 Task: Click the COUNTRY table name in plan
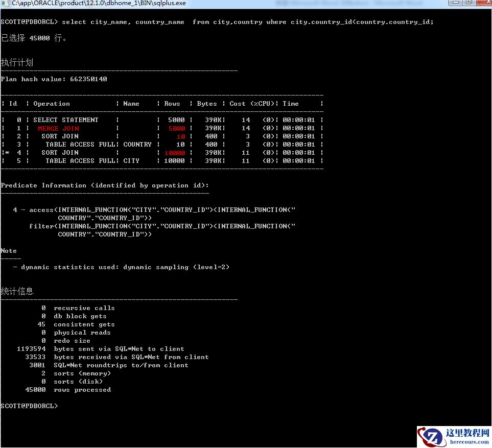137,145
